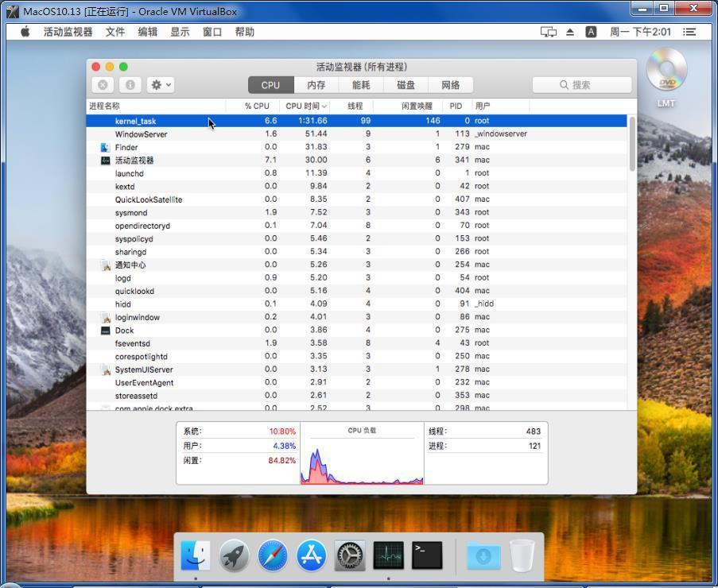Select the Finder process row
Viewport: 718px width, 588px height.
point(357,147)
